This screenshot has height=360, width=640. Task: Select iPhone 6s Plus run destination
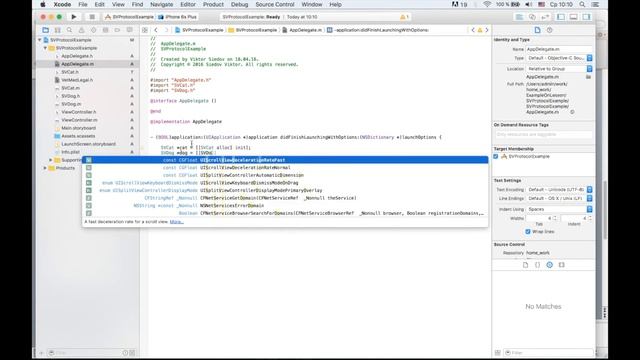pos(177,17)
